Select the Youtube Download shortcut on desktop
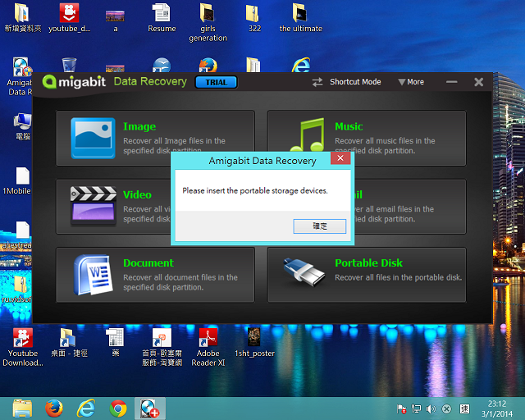Viewport: 525px width, 420px height. pos(23,347)
